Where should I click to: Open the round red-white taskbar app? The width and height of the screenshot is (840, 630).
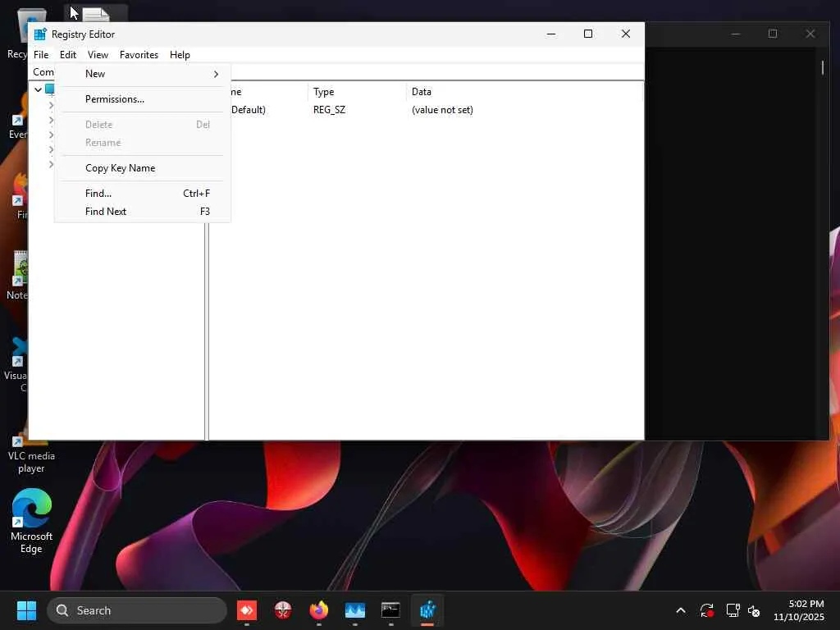click(x=283, y=610)
